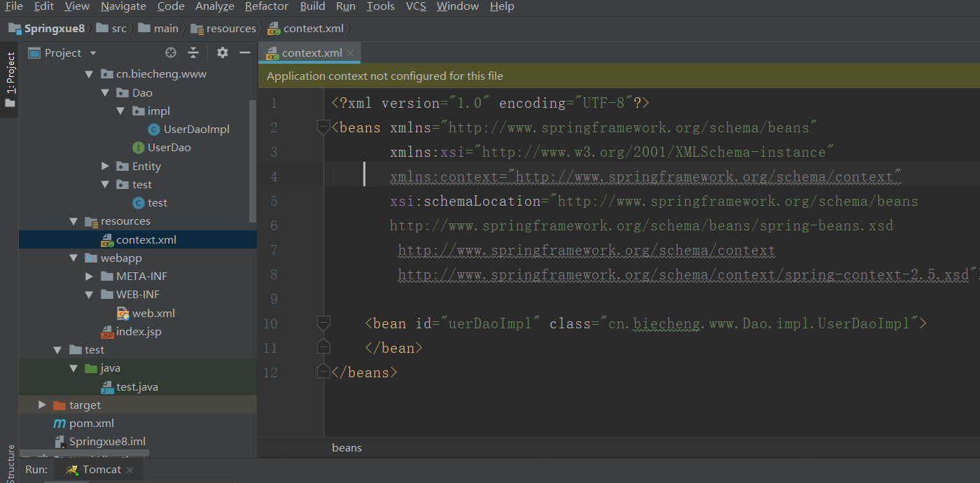Collapse the webapp folder node
The image size is (980, 483).
point(73,258)
